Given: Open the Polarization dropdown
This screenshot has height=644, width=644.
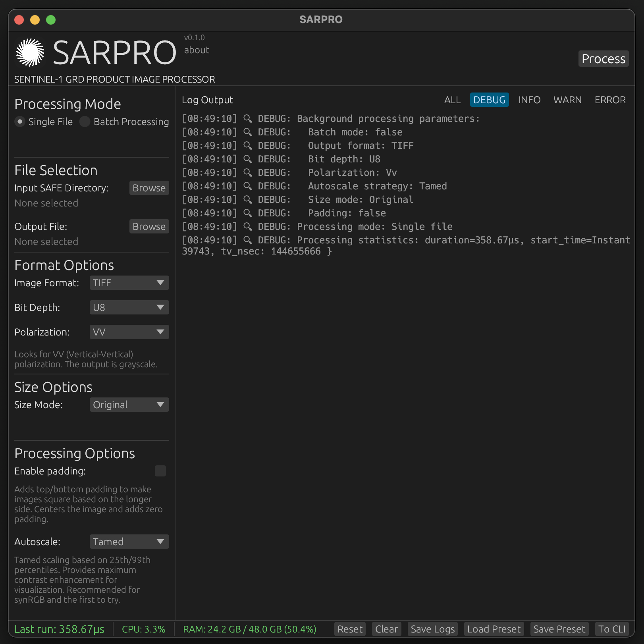Looking at the screenshot, I should click(x=129, y=332).
